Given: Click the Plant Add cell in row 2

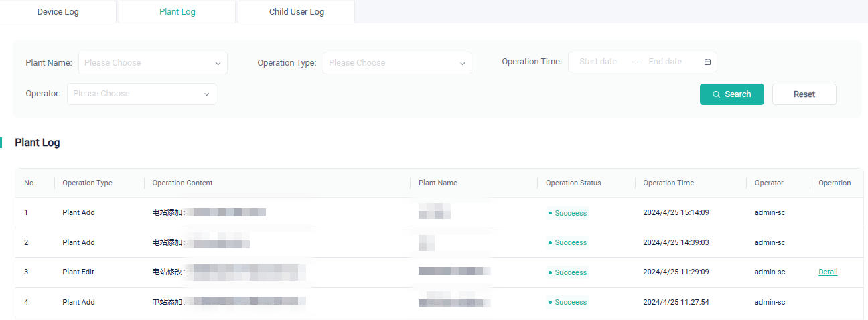Looking at the screenshot, I should point(78,242).
